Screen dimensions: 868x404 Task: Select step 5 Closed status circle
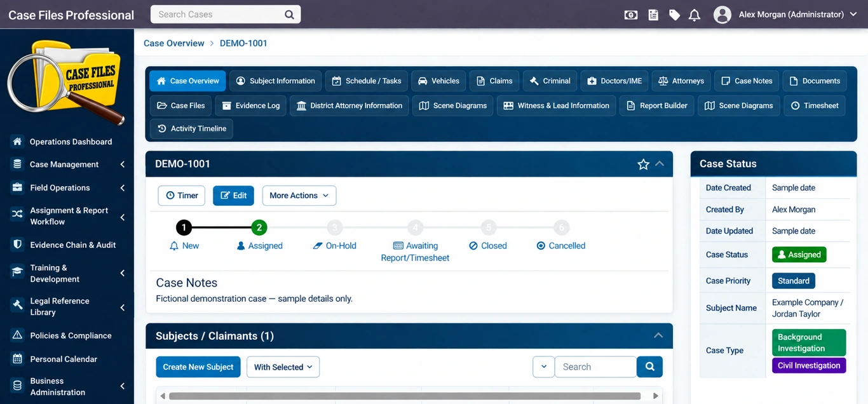pyautogui.click(x=488, y=227)
